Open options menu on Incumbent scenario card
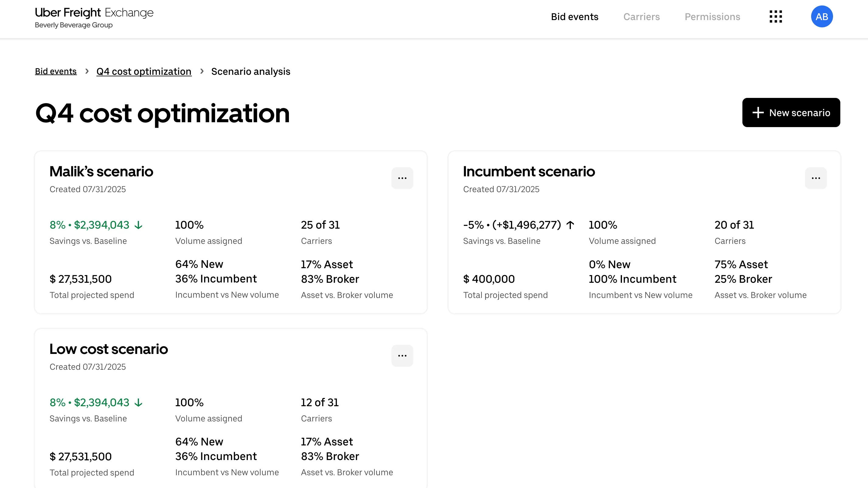The height and width of the screenshot is (488, 868). (816, 178)
